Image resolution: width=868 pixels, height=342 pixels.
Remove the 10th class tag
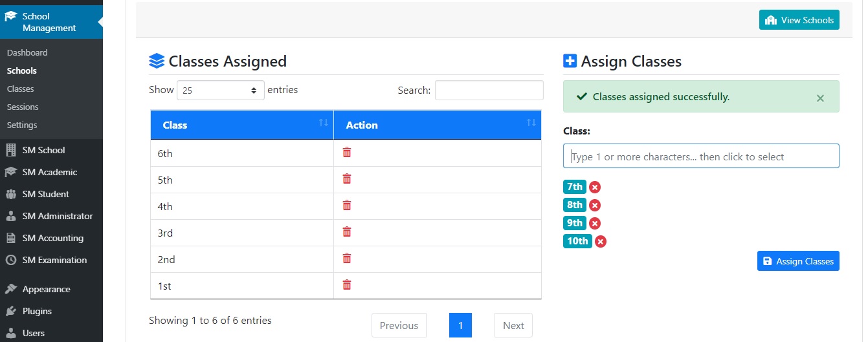click(601, 242)
